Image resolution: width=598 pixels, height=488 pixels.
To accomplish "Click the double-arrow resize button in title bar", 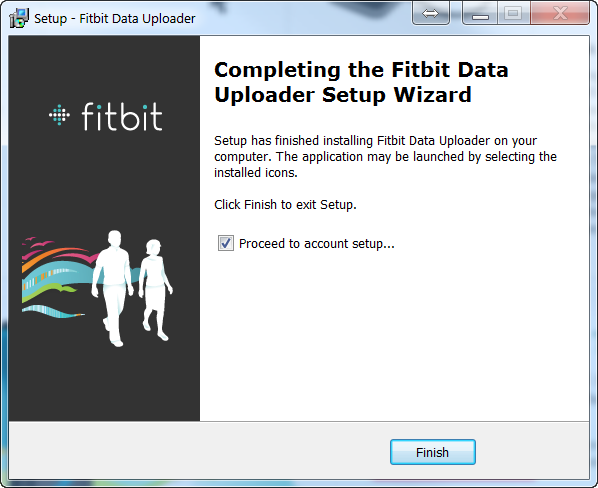I will click(x=431, y=14).
